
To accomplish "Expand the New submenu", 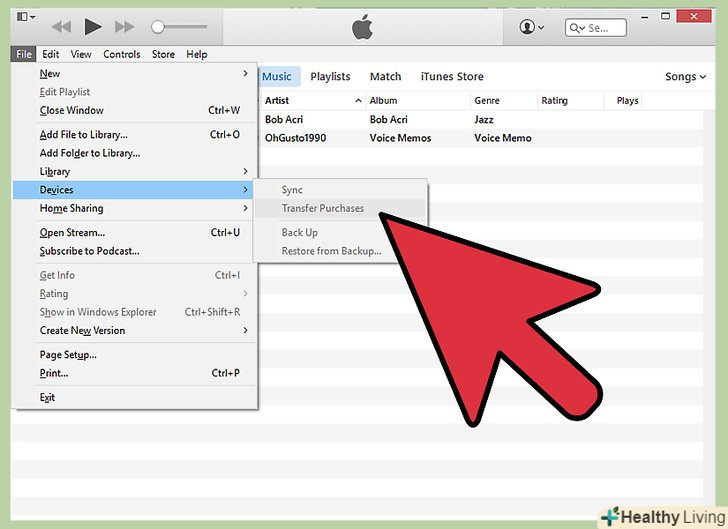I will pyautogui.click(x=135, y=73).
